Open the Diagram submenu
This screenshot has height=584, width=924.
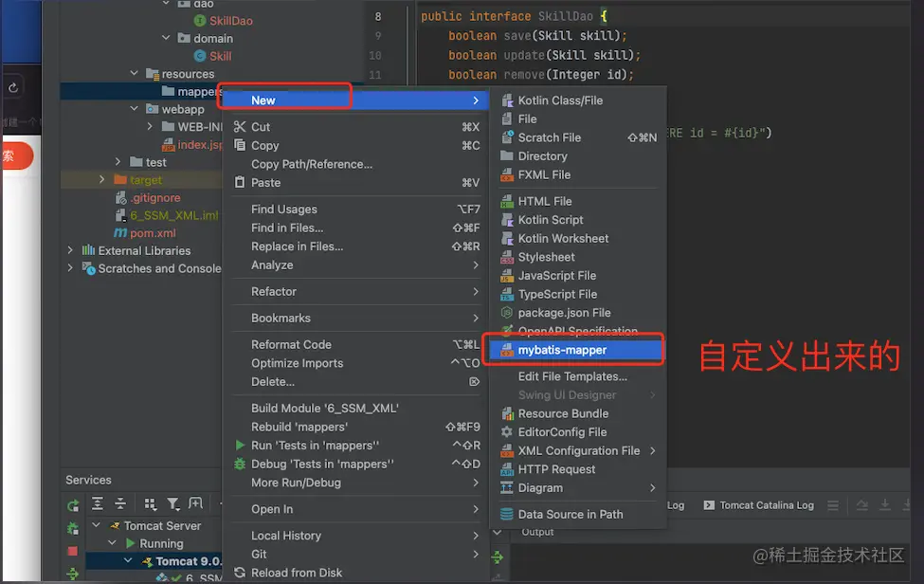pyautogui.click(x=578, y=488)
